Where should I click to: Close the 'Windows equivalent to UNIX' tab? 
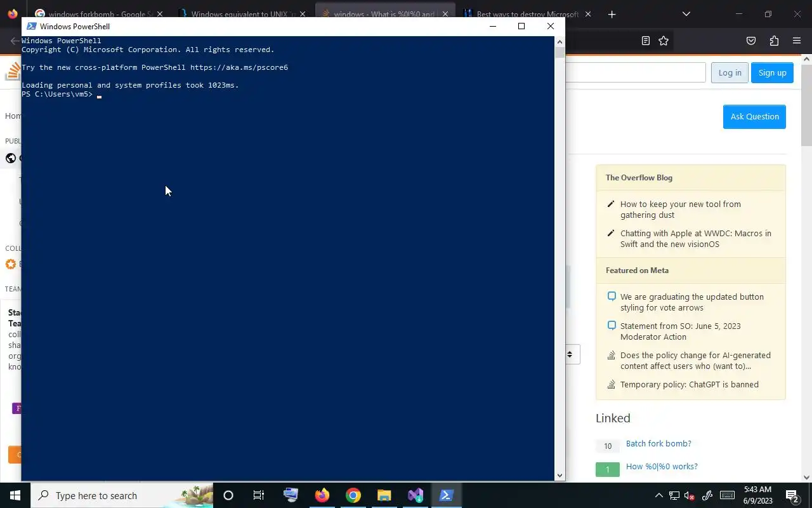coord(303,14)
